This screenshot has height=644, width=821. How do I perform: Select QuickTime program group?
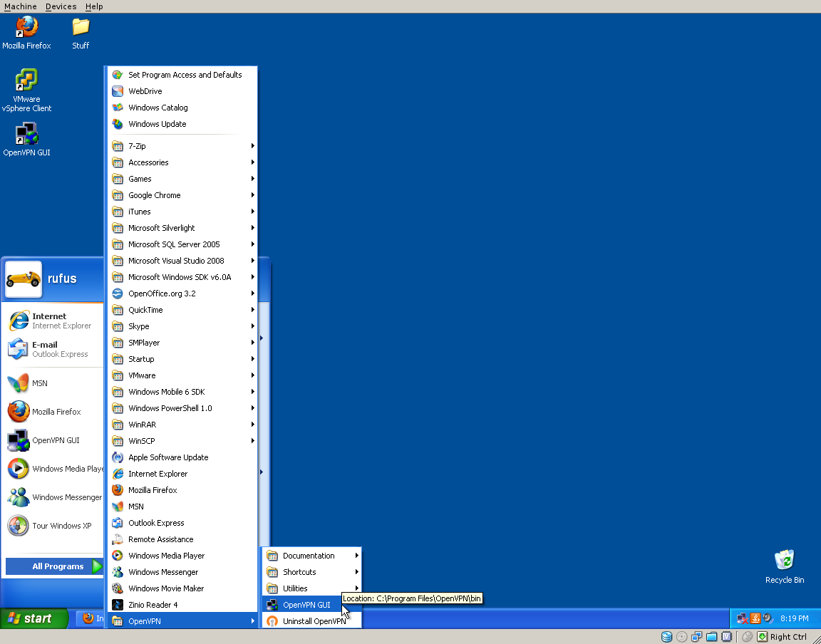(x=182, y=310)
